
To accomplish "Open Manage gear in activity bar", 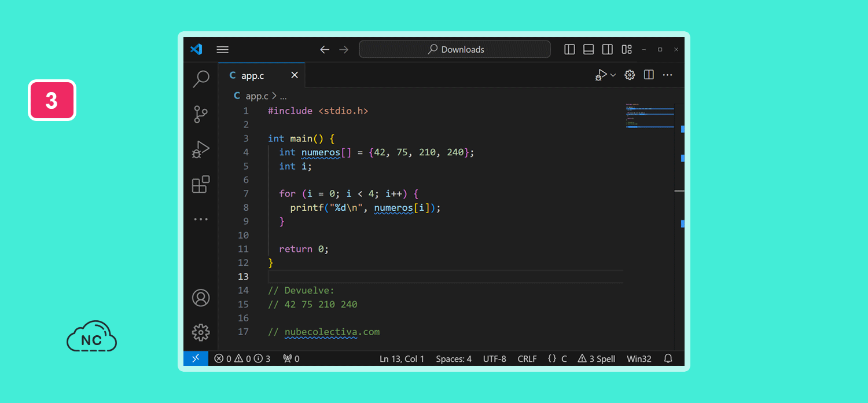I will (x=201, y=332).
